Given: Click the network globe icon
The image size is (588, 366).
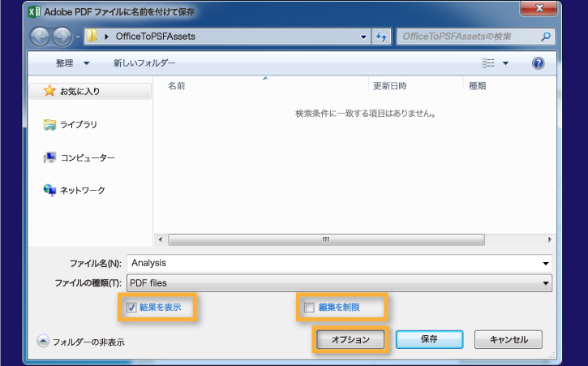Looking at the screenshot, I should pyautogui.click(x=49, y=190).
